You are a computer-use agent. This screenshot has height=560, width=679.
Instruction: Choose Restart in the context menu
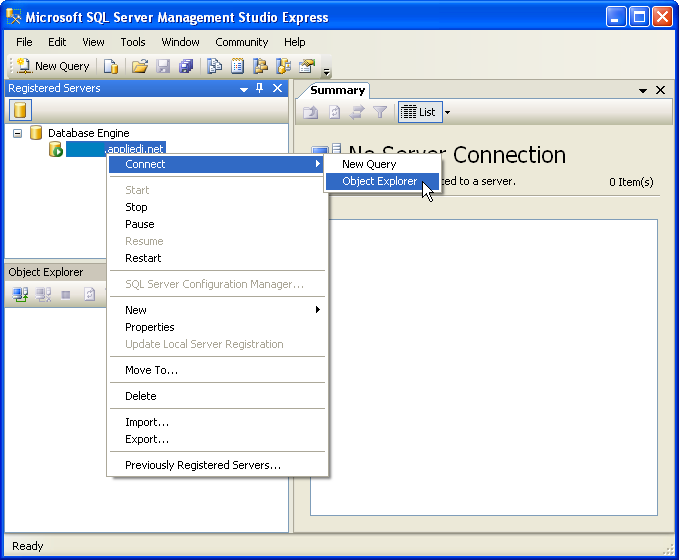point(217,258)
